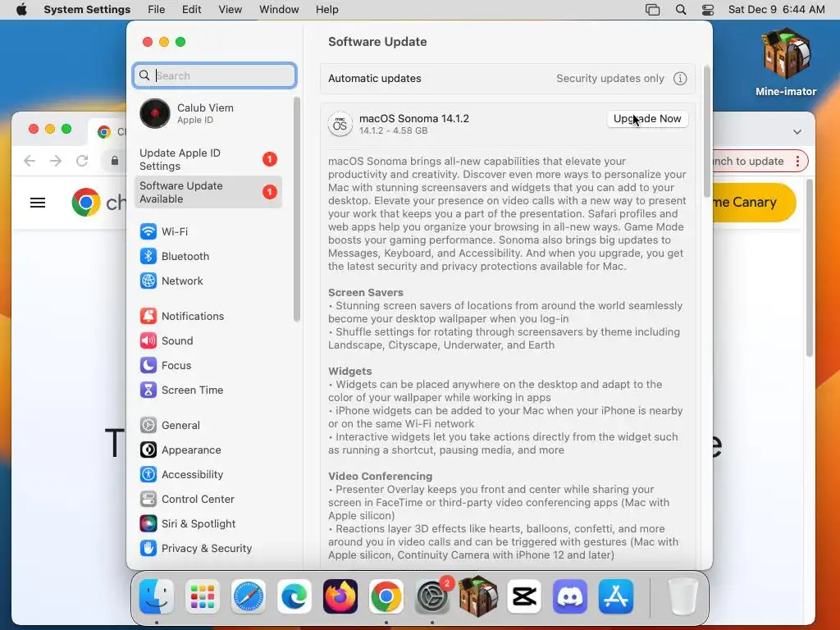Open Siri & Spotlight settings
840x630 pixels.
[209, 524]
